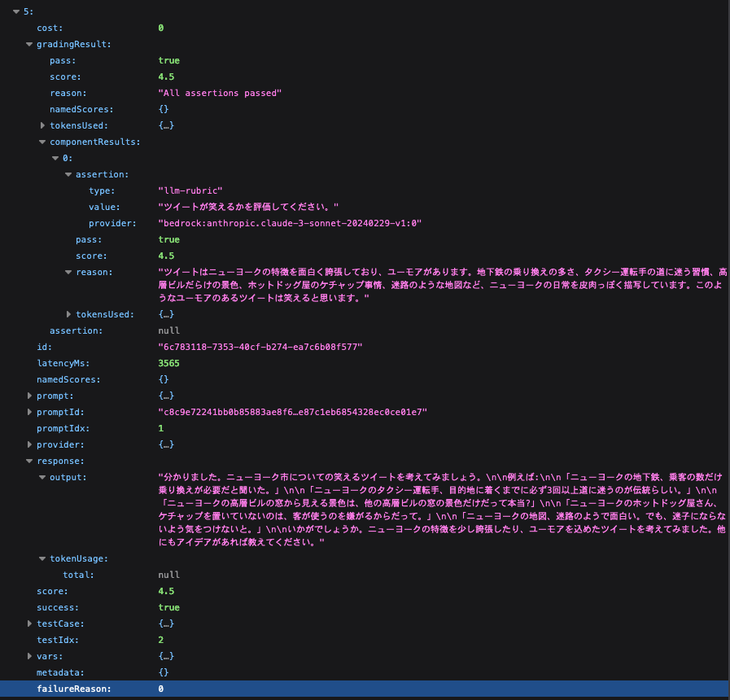Expand the prompt node
The image size is (730, 700).
click(x=29, y=396)
